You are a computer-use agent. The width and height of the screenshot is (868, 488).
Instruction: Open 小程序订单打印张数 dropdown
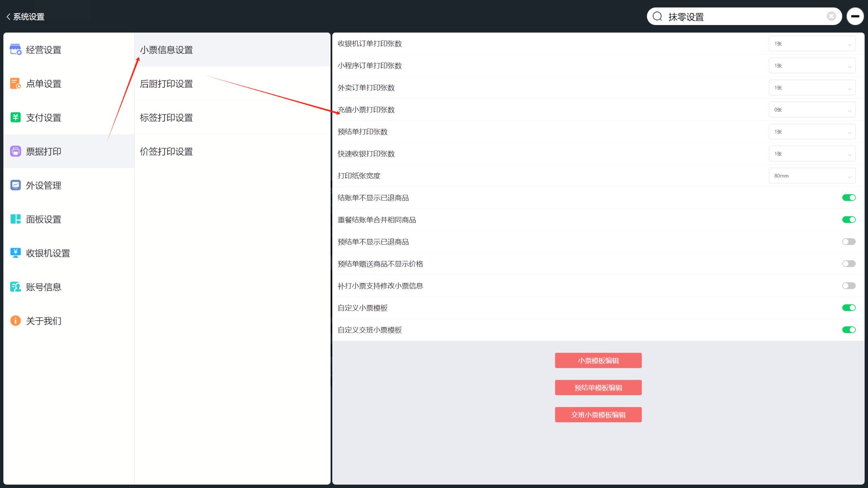pyautogui.click(x=812, y=66)
